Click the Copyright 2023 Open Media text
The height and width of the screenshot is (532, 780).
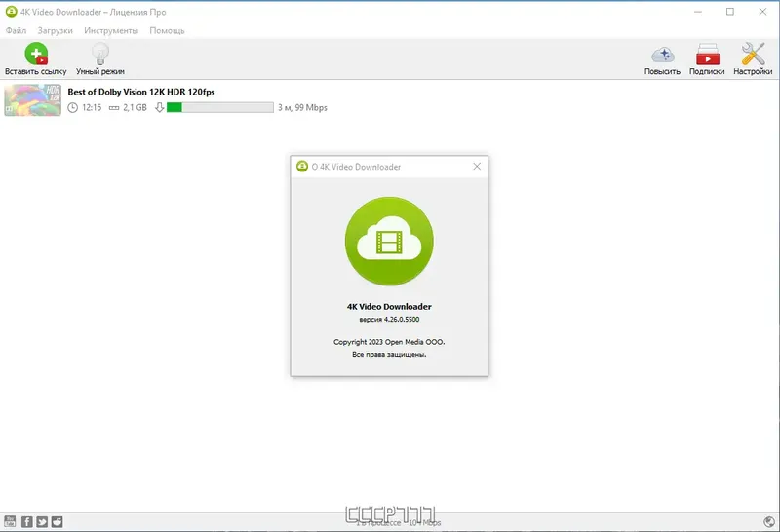(x=389, y=342)
